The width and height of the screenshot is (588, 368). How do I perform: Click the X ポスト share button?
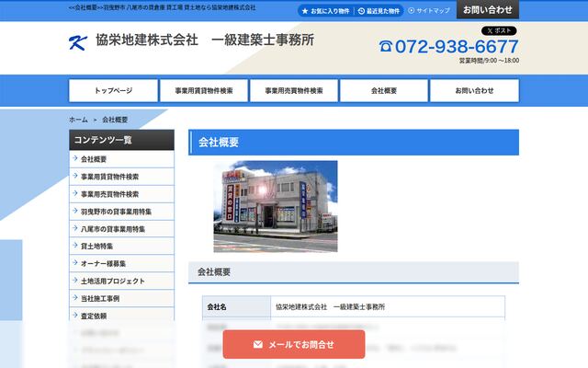coord(499,30)
